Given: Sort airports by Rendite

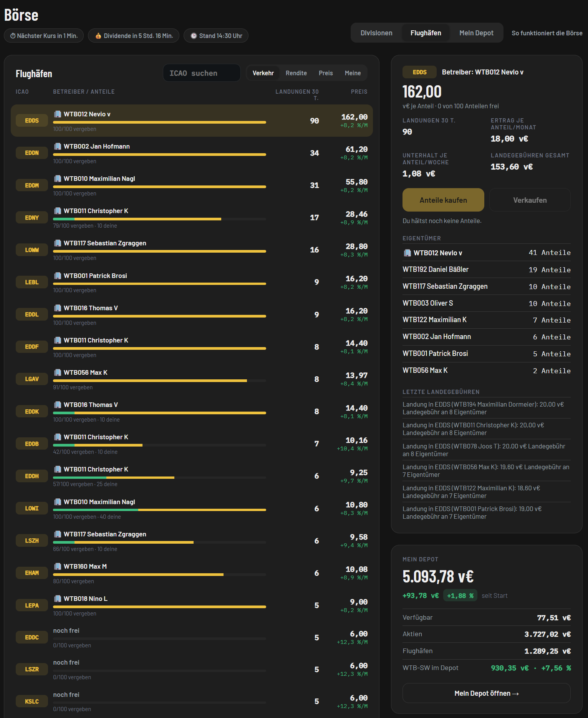Looking at the screenshot, I should point(296,73).
